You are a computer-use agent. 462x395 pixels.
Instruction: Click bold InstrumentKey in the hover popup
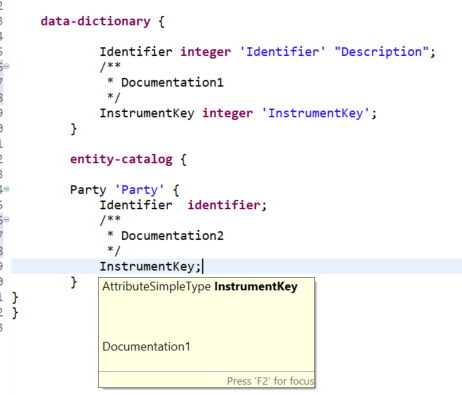click(256, 287)
